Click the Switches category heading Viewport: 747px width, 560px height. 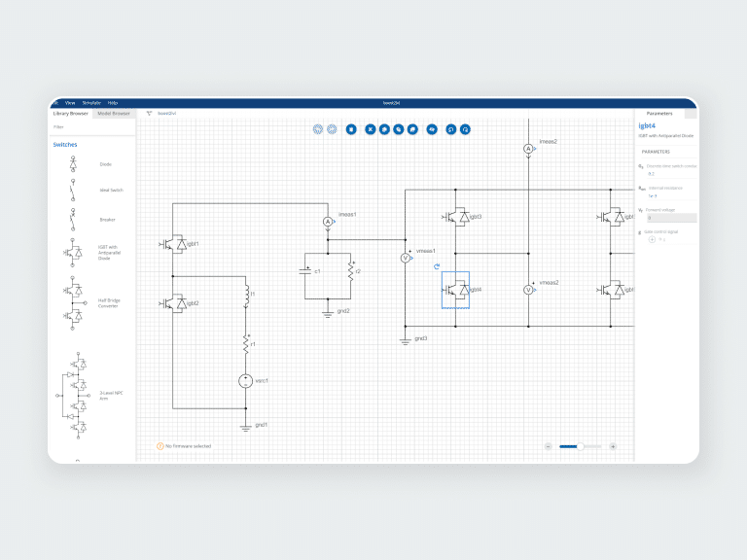click(65, 144)
